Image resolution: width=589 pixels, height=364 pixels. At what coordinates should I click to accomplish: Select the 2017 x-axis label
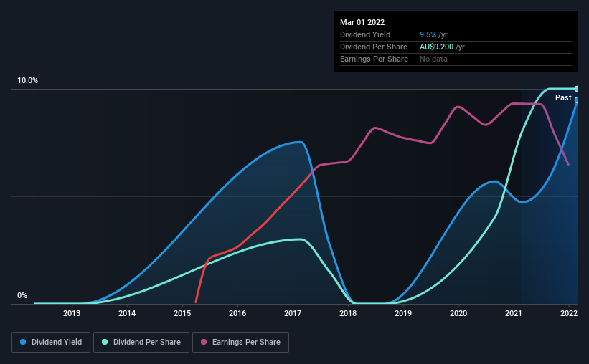tap(293, 313)
